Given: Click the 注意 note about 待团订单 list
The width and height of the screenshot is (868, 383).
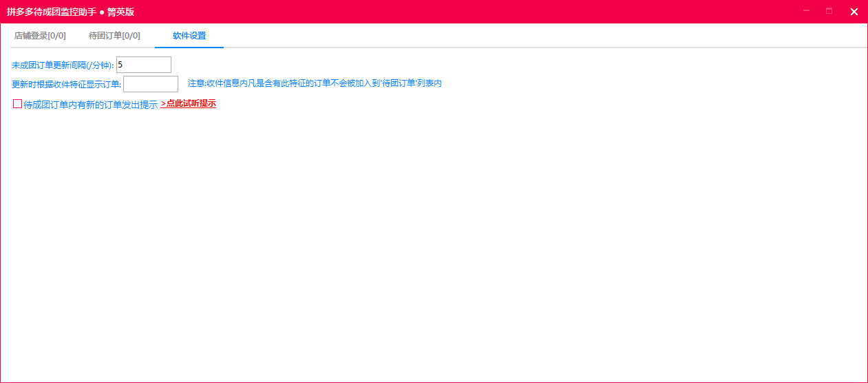Looking at the screenshot, I should [x=315, y=83].
